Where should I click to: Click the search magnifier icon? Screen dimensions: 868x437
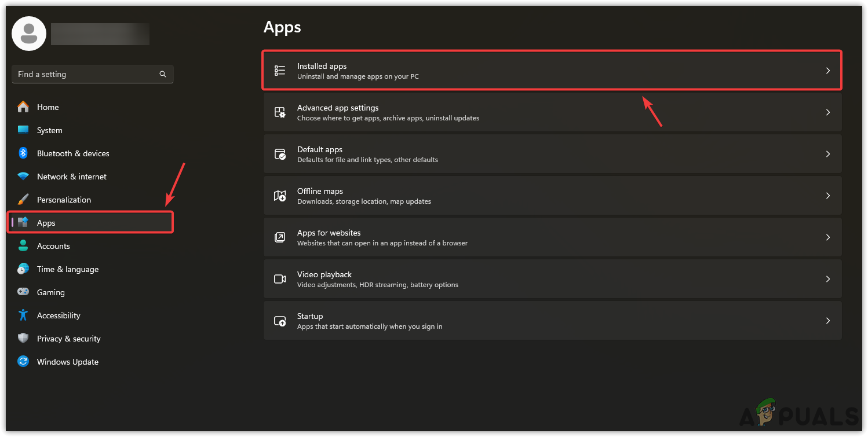[163, 74]
